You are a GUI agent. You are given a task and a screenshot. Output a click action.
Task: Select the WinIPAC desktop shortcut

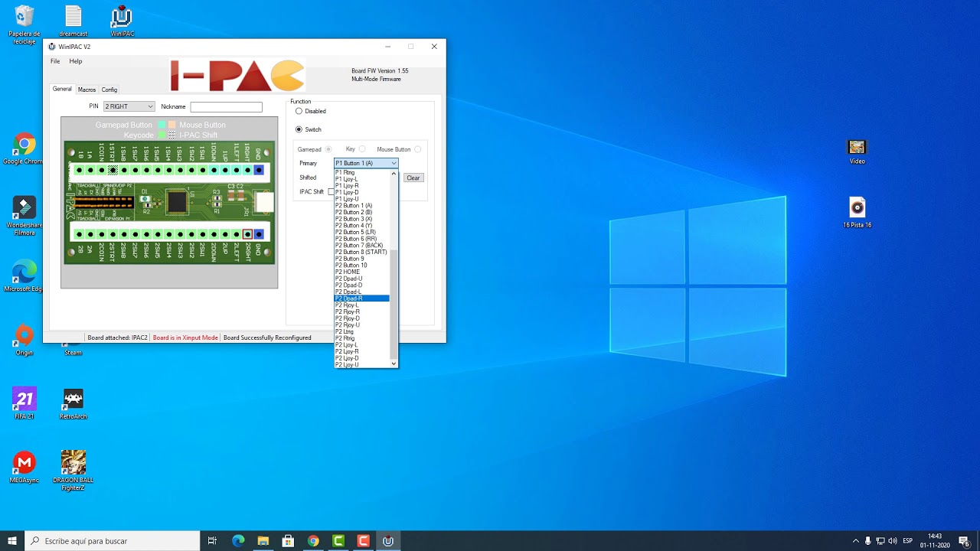click(122, 21)
